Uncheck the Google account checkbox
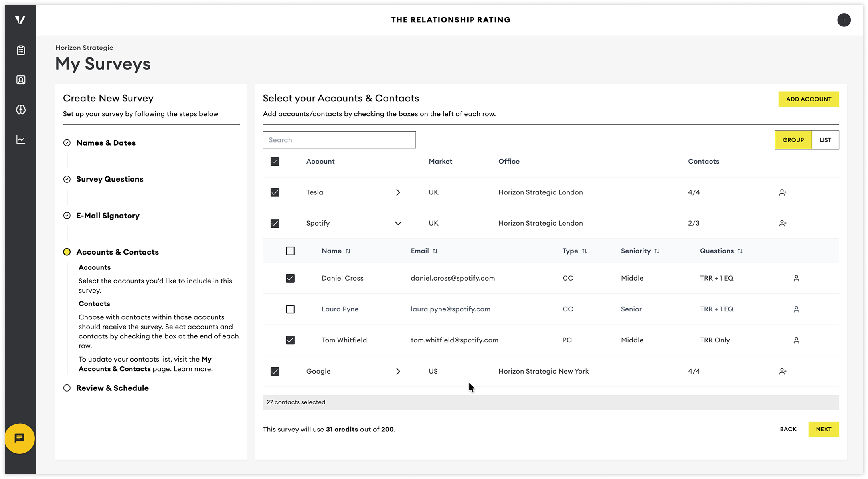The height and width of the screenshot is (479, 868). (275, 371)
